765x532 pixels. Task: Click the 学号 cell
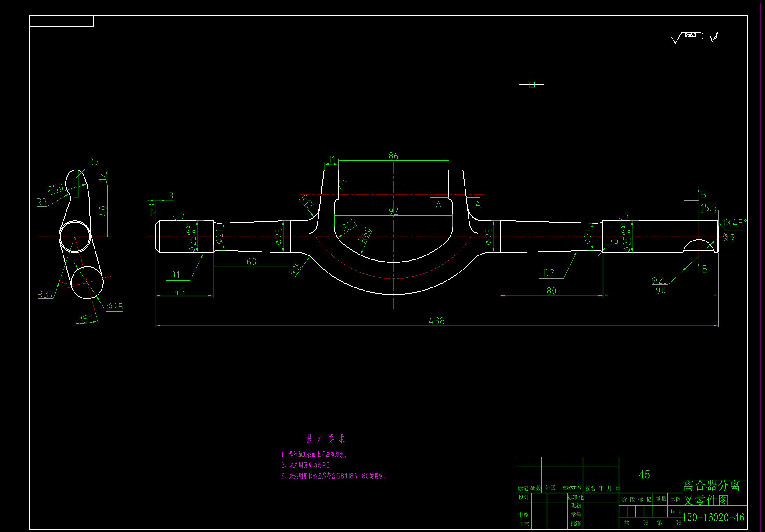tap(576, 515)
